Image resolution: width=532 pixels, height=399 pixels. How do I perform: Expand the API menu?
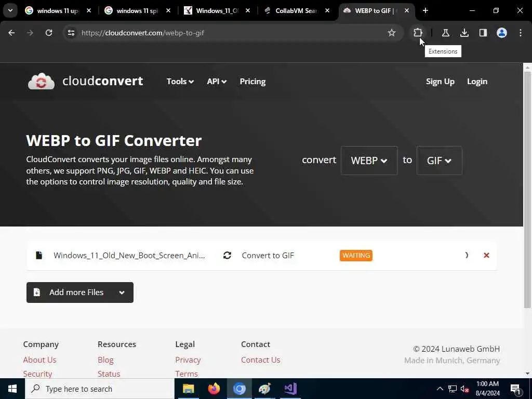217,82
